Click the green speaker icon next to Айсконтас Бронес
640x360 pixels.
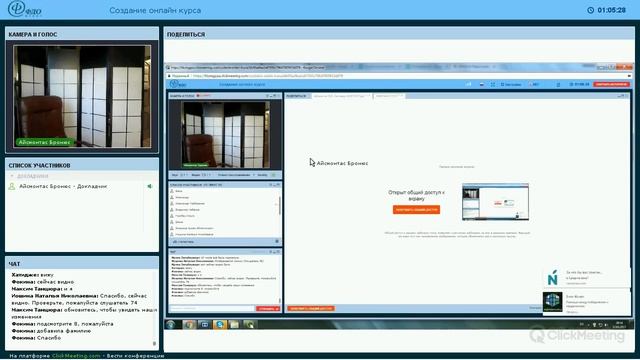tap(150, 186)
